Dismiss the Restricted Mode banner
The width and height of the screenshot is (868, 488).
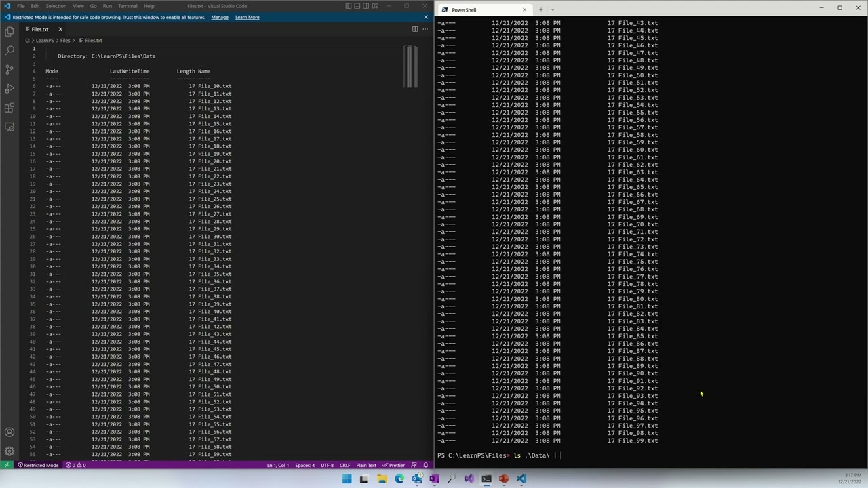point(426,17)
